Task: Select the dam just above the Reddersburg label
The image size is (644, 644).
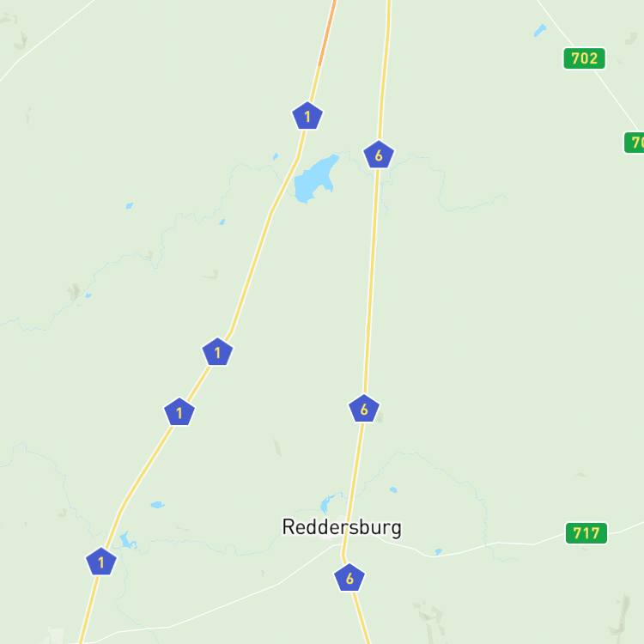Action: click(x=327, y=503)
